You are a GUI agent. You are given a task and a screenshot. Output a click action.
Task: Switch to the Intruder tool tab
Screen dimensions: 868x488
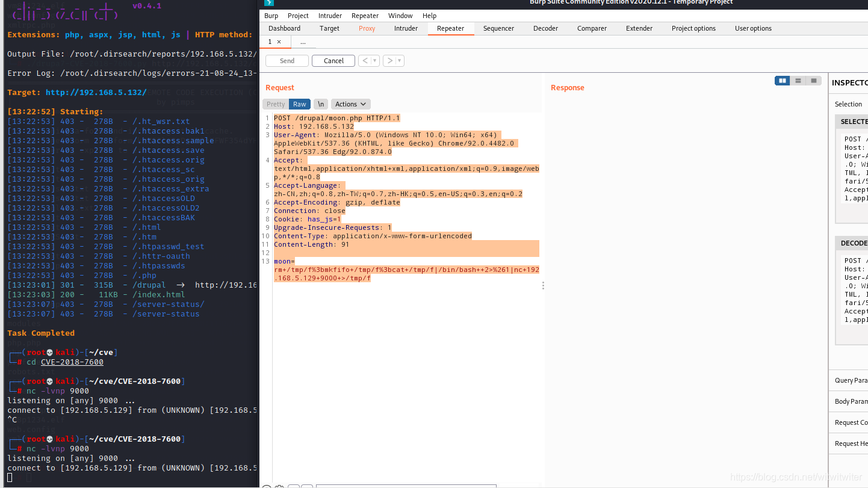(x=406, y=28)
